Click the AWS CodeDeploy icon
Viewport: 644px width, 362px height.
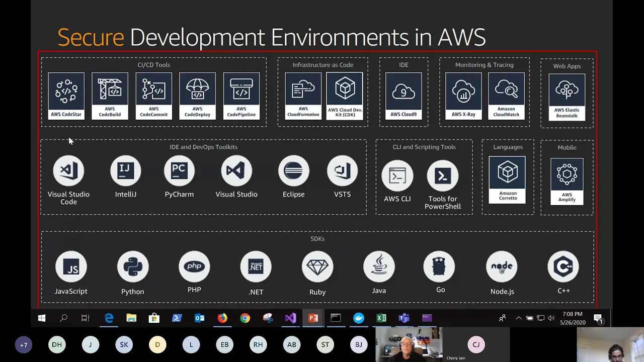click(x=197, y=96)
